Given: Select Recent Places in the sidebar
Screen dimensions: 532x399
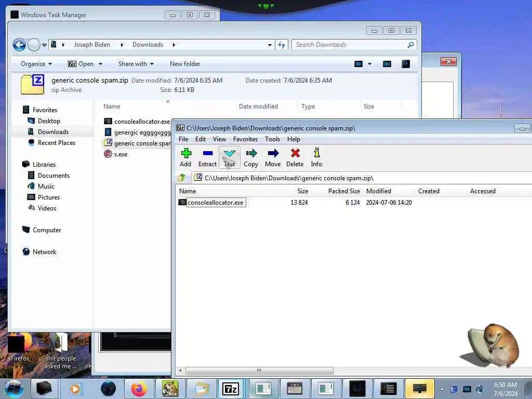Looking at the screenshot, I should (x=56, y=143).
